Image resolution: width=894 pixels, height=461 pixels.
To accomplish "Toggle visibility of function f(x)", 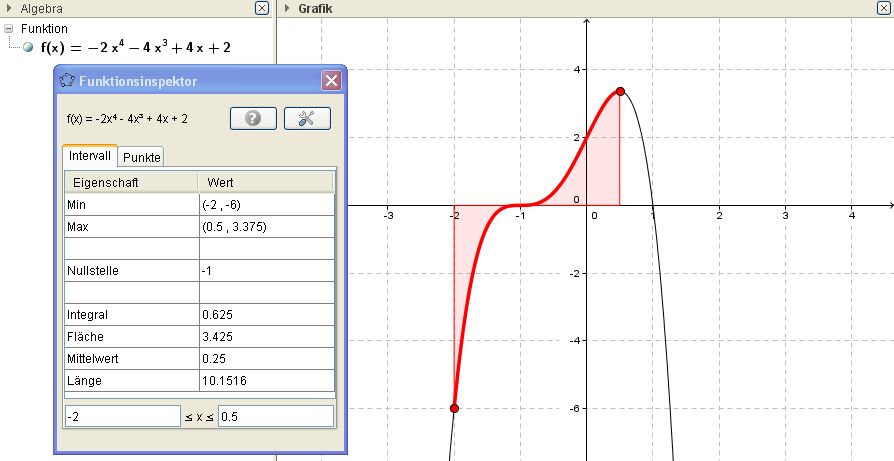I will click(x=28, y=47).
